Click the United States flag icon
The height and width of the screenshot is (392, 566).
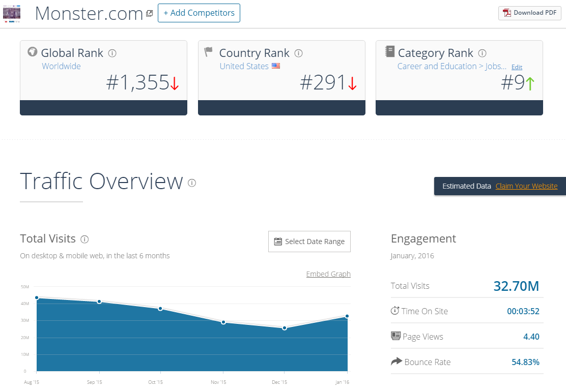click(275, 66)
